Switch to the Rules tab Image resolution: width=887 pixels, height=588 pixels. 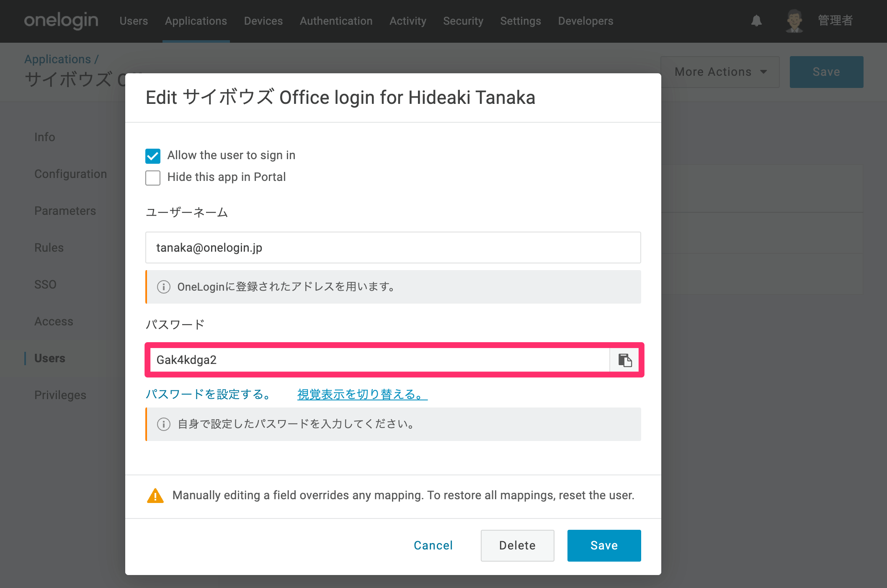49,248
